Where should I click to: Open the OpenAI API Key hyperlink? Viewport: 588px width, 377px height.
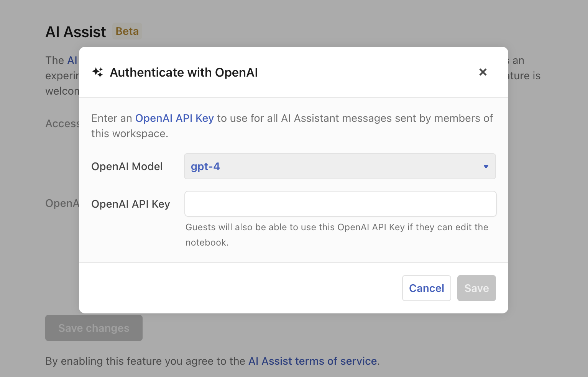tap(174, 118)
